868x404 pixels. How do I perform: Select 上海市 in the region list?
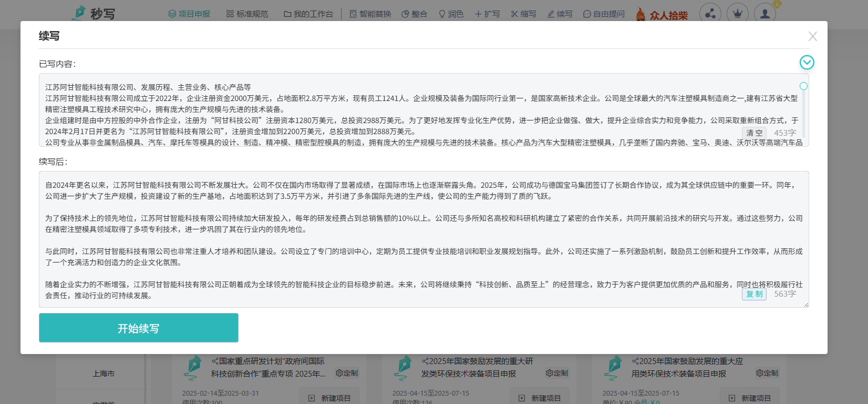pos(104,373)
